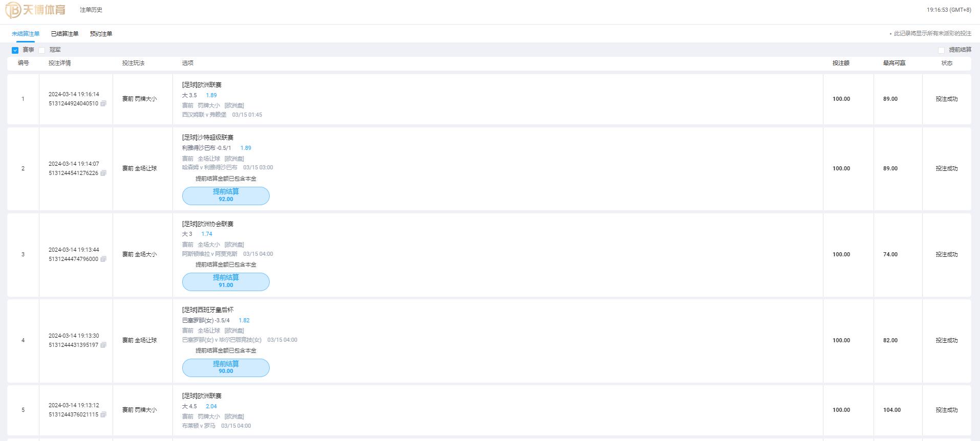
Task: Enable the 冠军 checkbox
Action: coord(42,50)
